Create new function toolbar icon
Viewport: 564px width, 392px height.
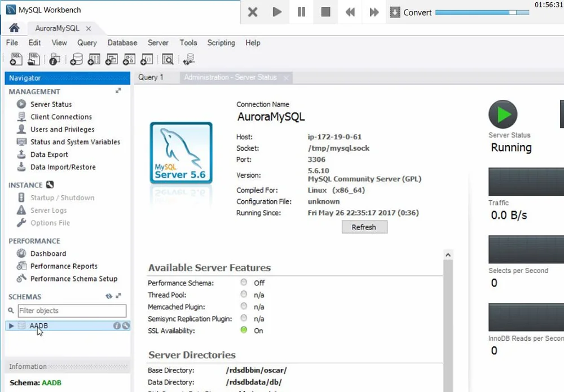pos(147,59)
